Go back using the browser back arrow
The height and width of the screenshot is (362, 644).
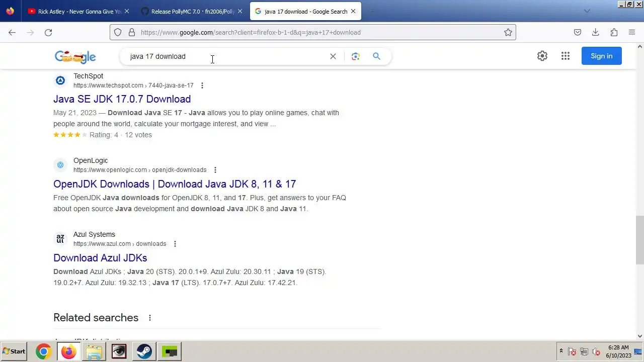click(x=12, y=32)
